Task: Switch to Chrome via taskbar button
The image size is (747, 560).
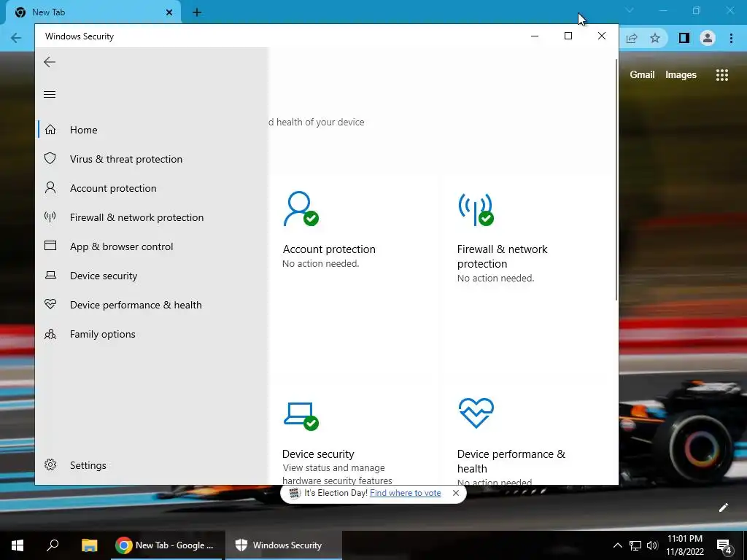Action: pyautogui.click(x=166, y=545)
